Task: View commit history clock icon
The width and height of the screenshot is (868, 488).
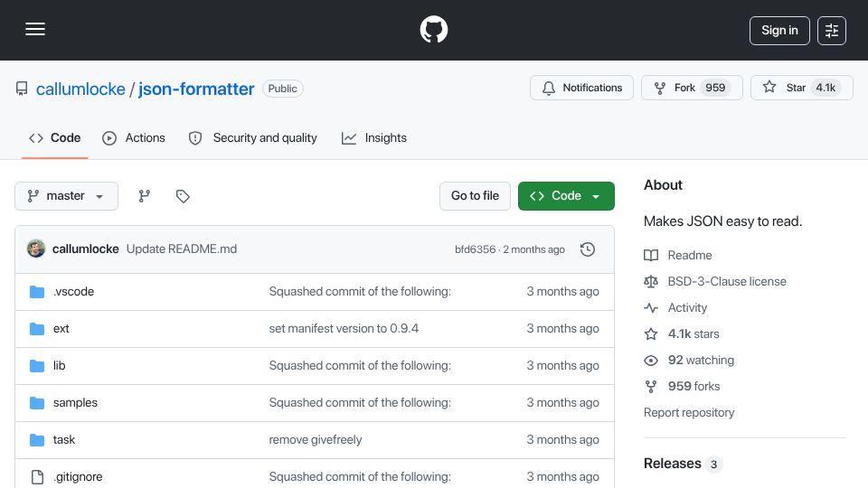Action: point(588,249)
